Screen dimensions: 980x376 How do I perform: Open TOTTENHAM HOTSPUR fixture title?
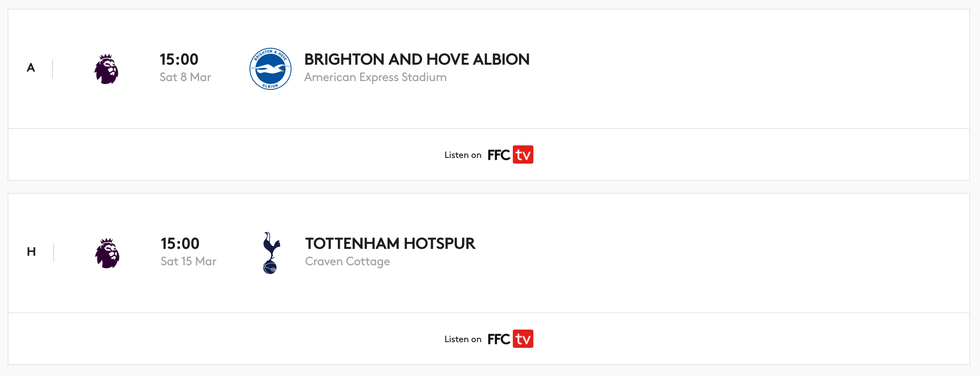click(x=390, y=244)
